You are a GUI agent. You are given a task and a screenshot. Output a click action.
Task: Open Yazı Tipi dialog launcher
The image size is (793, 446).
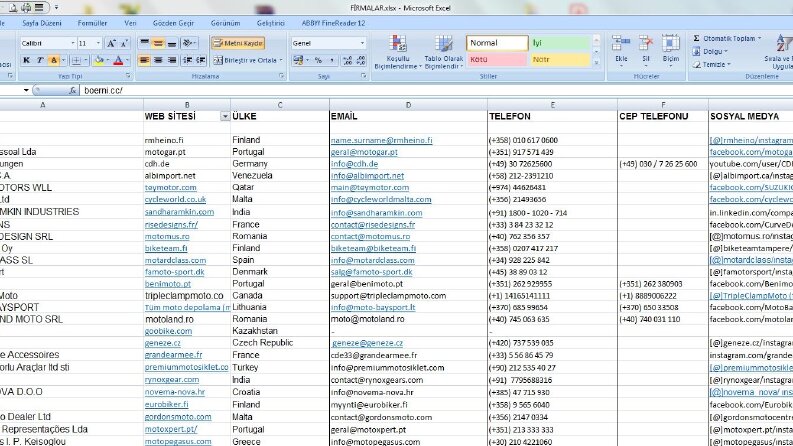coord(128,76)
